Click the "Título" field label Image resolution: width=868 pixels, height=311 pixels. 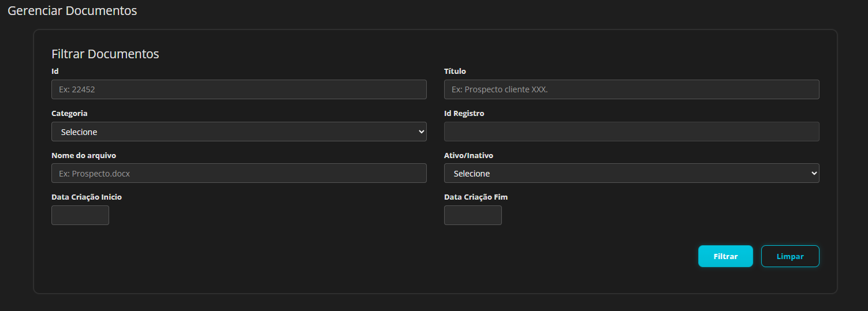click(x=455, y=72)
